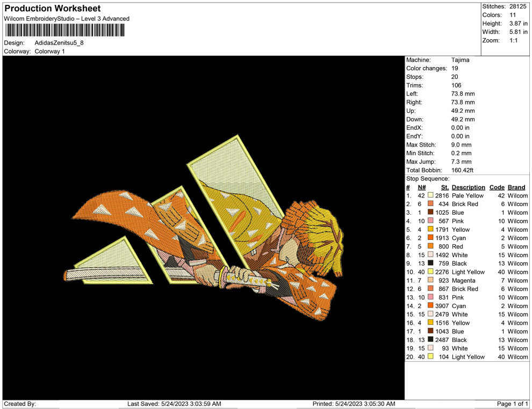Click the Brick Red swatch in row 12
This screenshot has height=409, width=532.
(430, 289)
